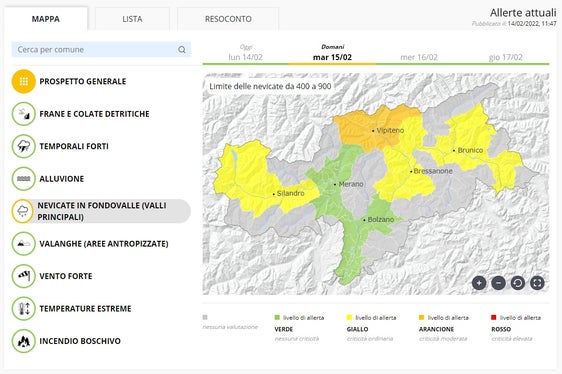The height and width of the screenshot is (374, 562).
Task: Click the green VERDE legend swatch
Action: (x=277, y=317)
